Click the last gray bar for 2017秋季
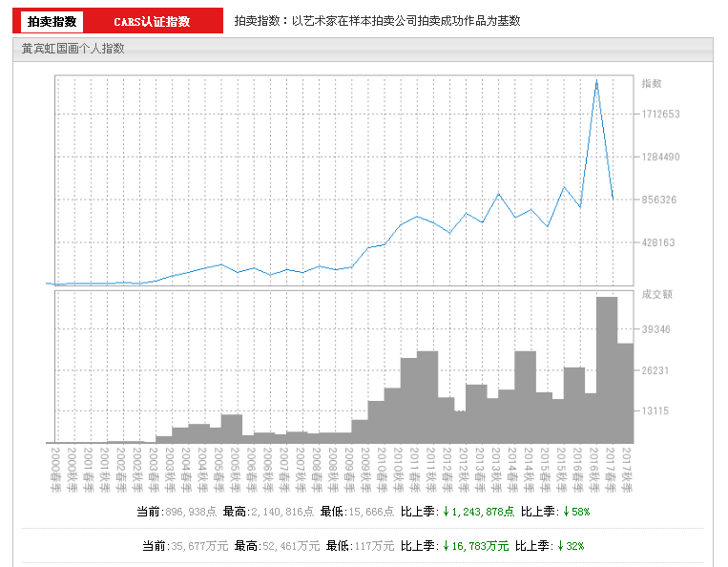728x567 pixels. 625,391
